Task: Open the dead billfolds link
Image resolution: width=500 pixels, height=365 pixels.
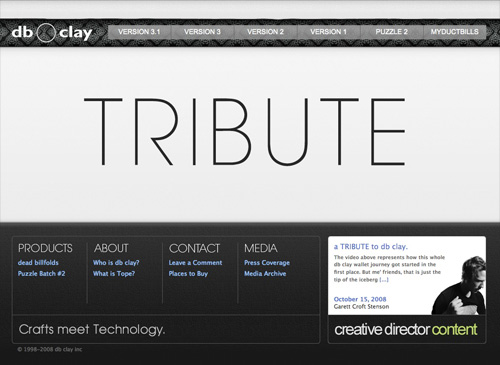Action: pos(38,263)
